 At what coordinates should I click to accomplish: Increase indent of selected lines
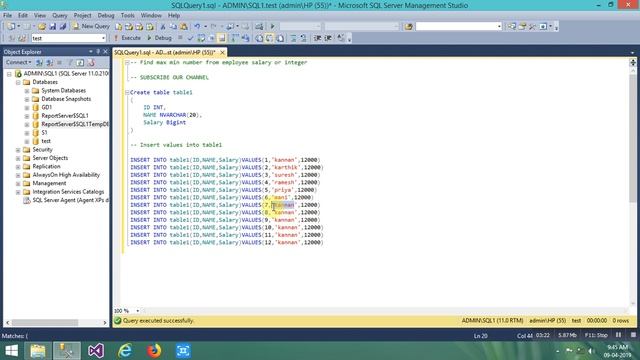[x=328, y=38]
